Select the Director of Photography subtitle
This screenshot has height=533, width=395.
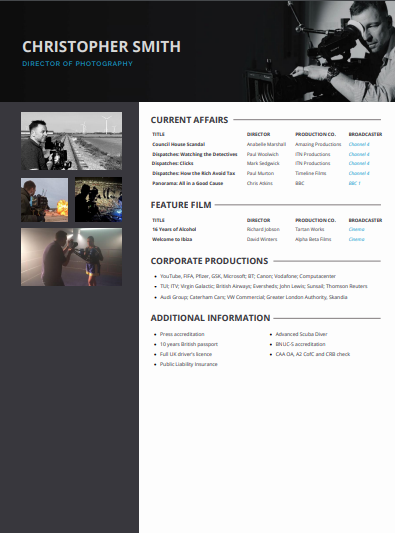click(78, 64)
